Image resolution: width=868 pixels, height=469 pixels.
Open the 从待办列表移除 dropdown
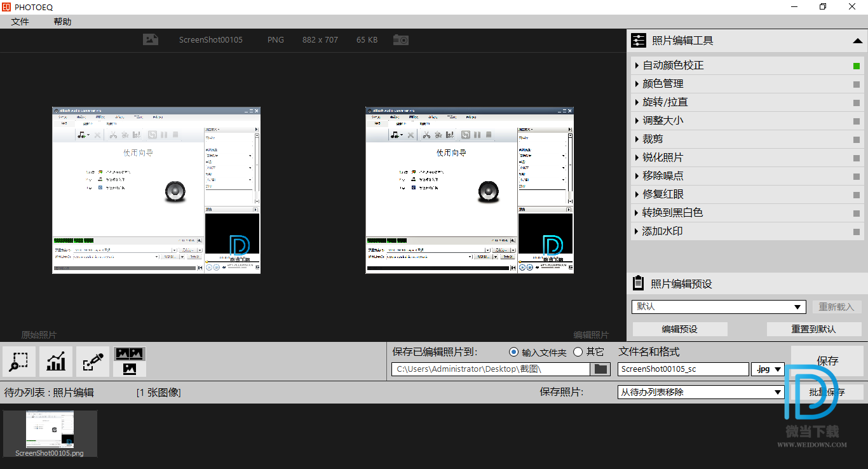[701, 392]
